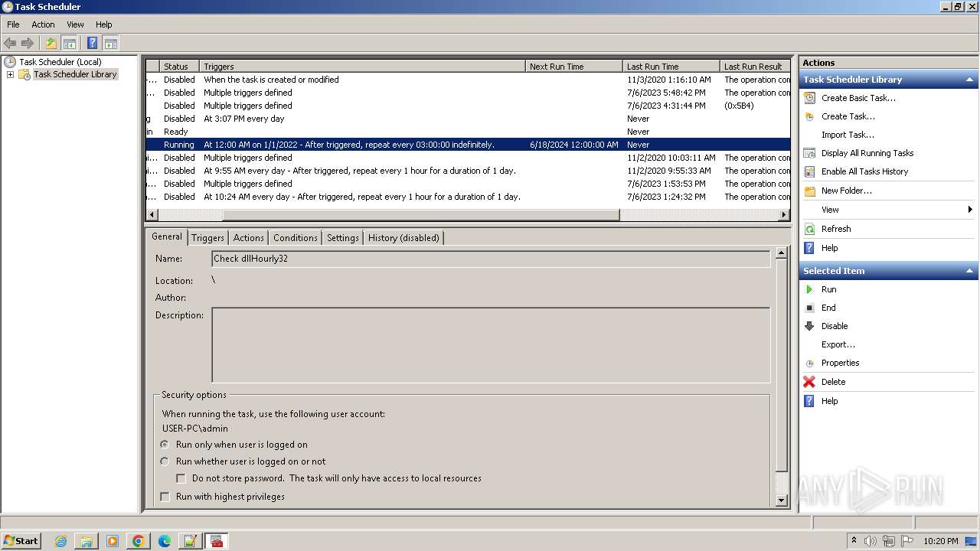The height and width of the screenshot is (551, 980).
Task: Click the Up One Level folder icon
Action: pyautogui.click(x=51, y=44)
